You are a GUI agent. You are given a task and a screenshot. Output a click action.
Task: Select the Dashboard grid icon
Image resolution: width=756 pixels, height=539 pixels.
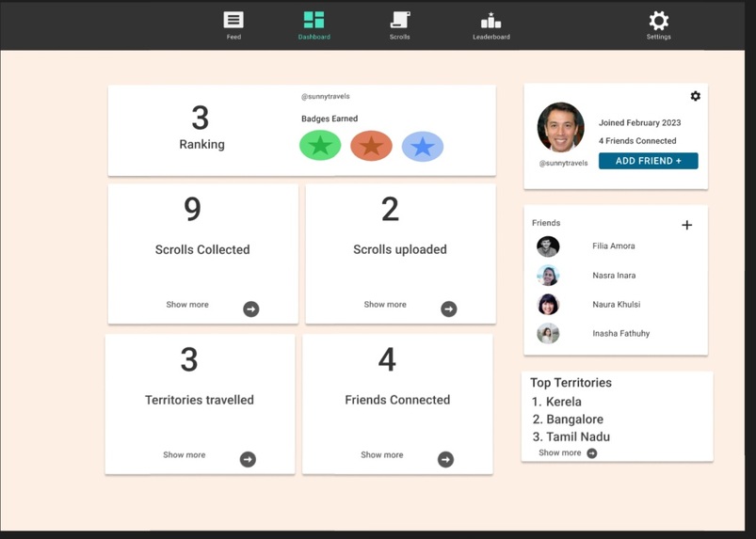pos(314,21)
